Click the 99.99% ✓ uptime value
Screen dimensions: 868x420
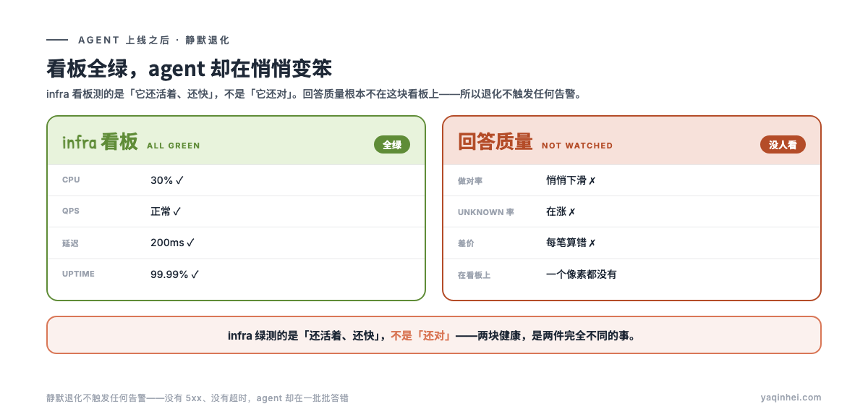(x=174, y=274)
